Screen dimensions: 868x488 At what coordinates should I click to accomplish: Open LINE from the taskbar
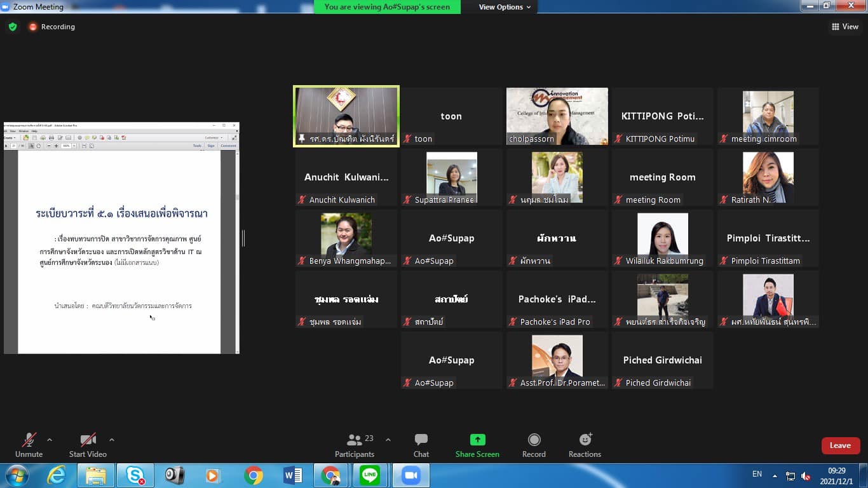point(370,475)
